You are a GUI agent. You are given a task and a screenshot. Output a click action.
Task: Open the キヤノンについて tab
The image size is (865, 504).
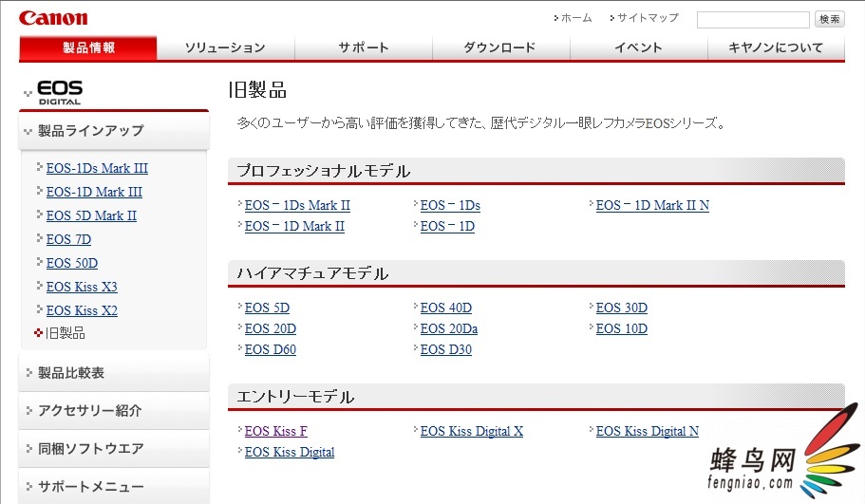(x=776, y=48)
